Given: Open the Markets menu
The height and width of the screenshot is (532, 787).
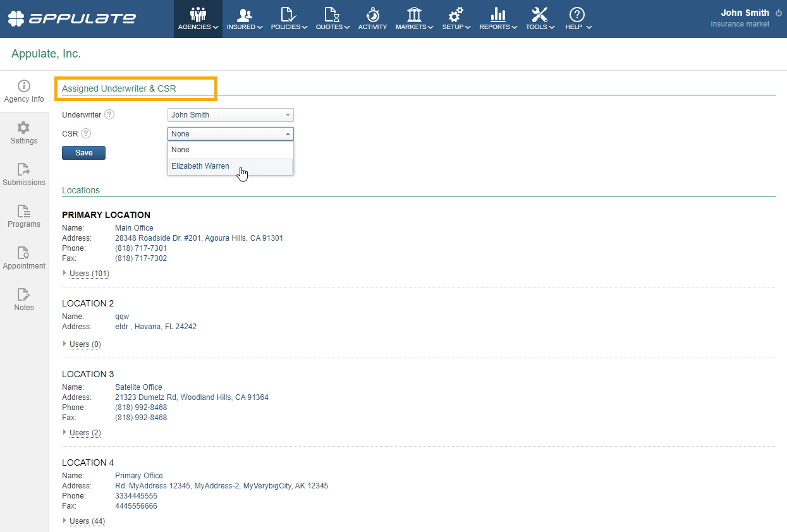Looking at the screenshot, I should coord(415,19).
